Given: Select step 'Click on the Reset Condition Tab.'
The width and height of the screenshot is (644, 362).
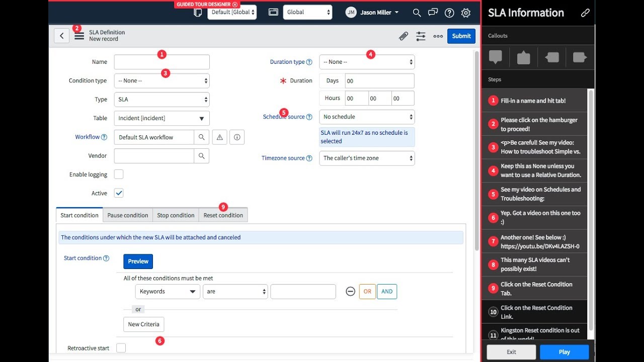Looking at the screenshot, I should [x=534, y=288].
